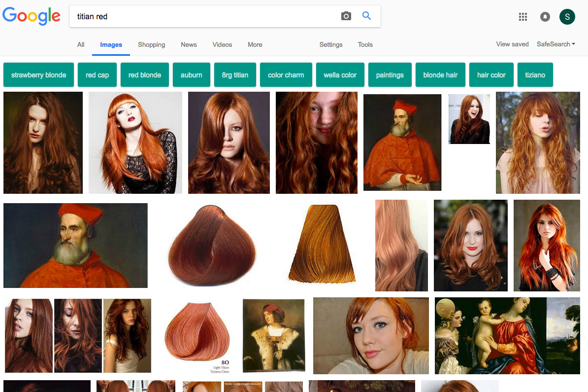The height and width of the screenshot is (392, 588).
Task: Click the blue magnifying glass search icon
Action: pos(366,16)
